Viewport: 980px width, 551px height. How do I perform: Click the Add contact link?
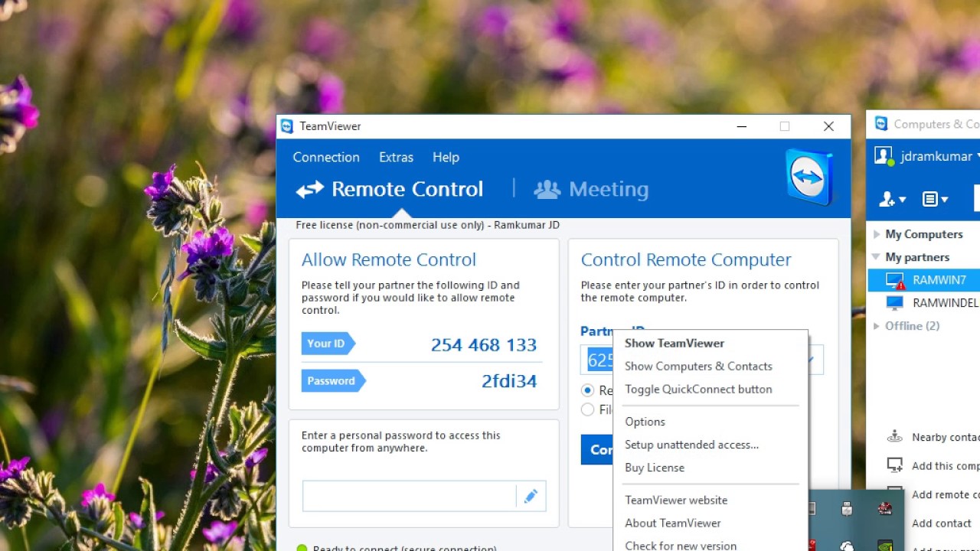(x=942, y=523)
